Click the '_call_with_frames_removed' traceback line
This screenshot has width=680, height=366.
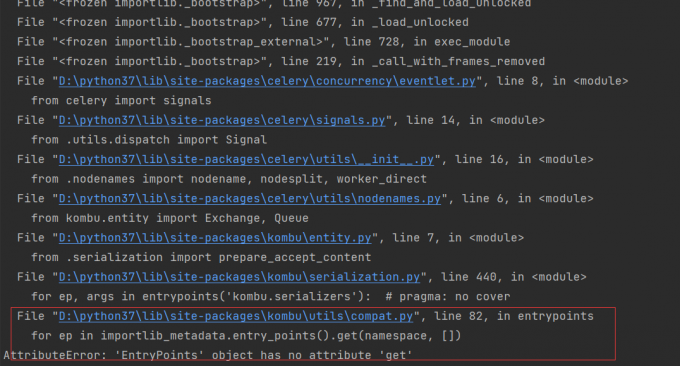click(281, 62)
